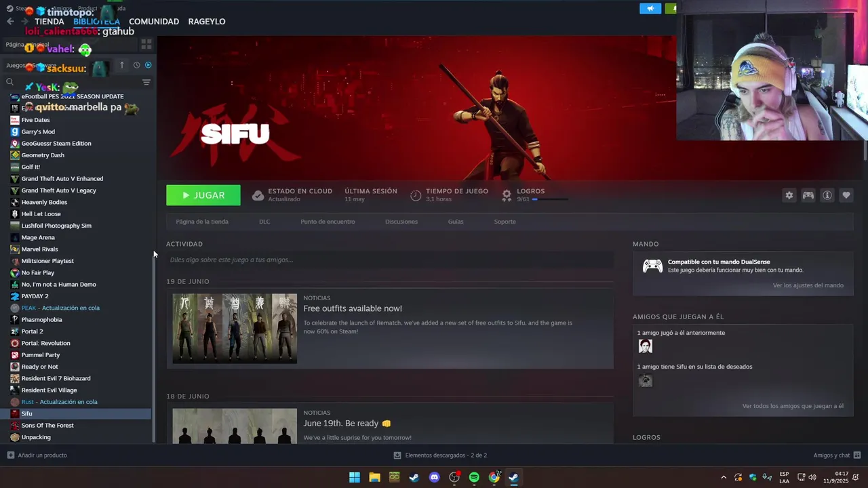Open the RAGEYLO profile tab
868x488 pixels.
[207, 22]
